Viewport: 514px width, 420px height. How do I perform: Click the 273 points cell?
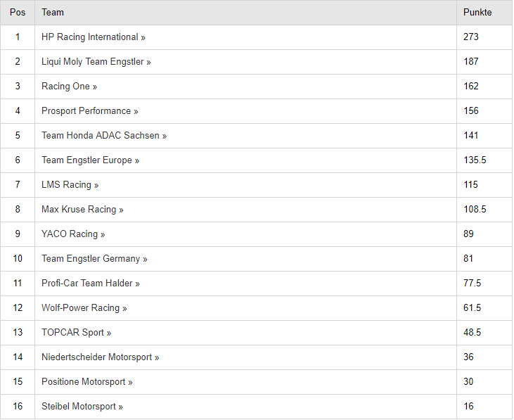pos(484,37)
